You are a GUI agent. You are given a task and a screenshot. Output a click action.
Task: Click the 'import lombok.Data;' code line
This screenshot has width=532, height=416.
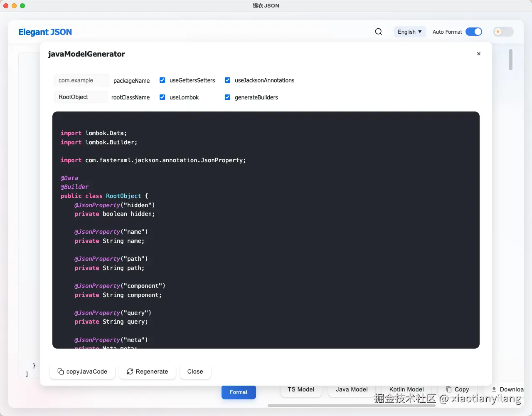[x=94, y=133]
